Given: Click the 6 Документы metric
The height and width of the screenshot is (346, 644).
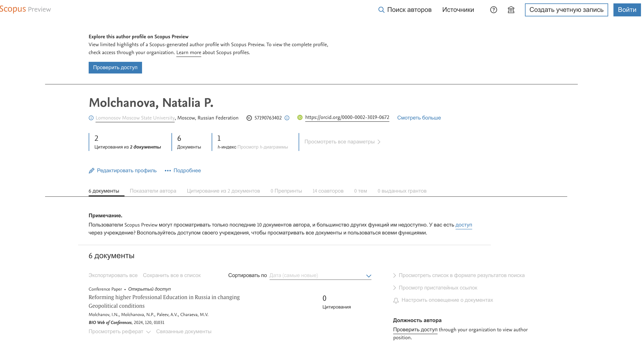Looking at the screenshot, I should click(189, 142).
